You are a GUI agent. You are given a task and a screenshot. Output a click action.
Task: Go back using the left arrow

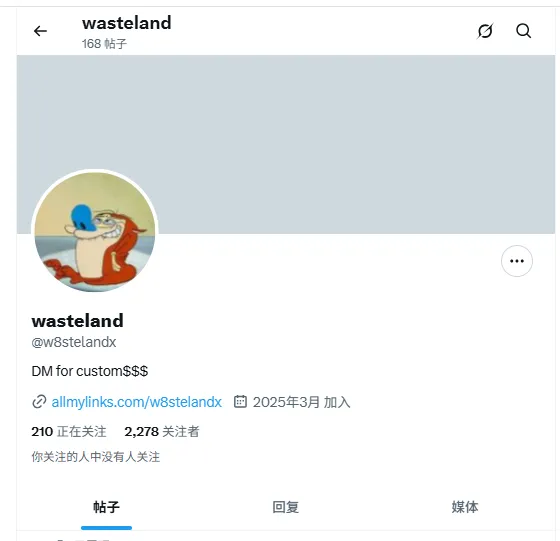tap(40, 31)
